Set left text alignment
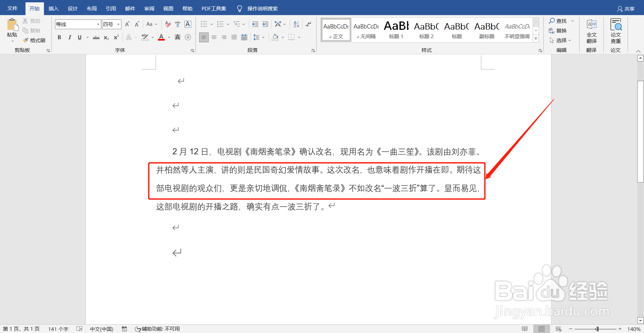The image size is (644, 333). [x=204, y=37]
